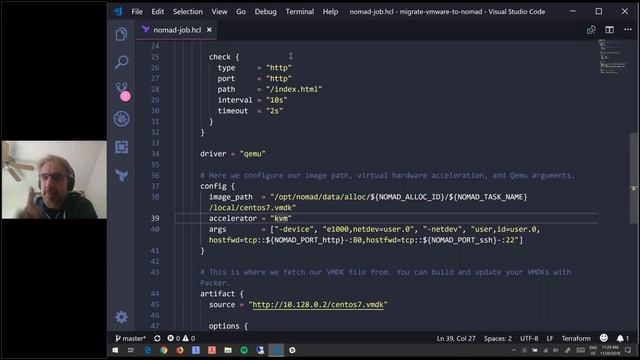The image size is (640, 360).
Task: Show hidden system tray icons
Action: (x=514, y=350)
